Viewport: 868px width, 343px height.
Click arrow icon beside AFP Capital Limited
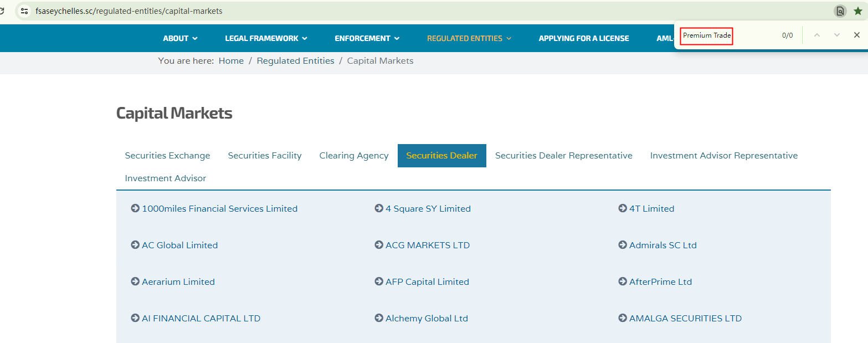(x=379, y=281)
